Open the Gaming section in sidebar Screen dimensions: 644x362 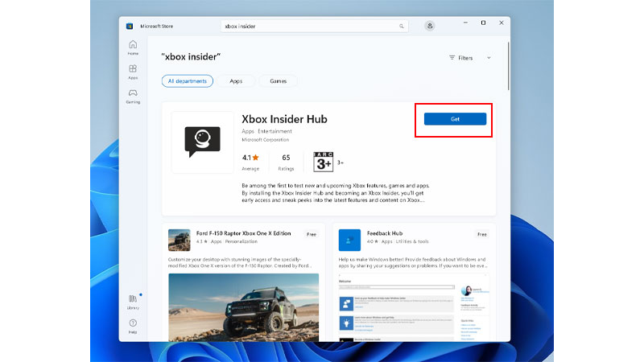click(133, 96)
